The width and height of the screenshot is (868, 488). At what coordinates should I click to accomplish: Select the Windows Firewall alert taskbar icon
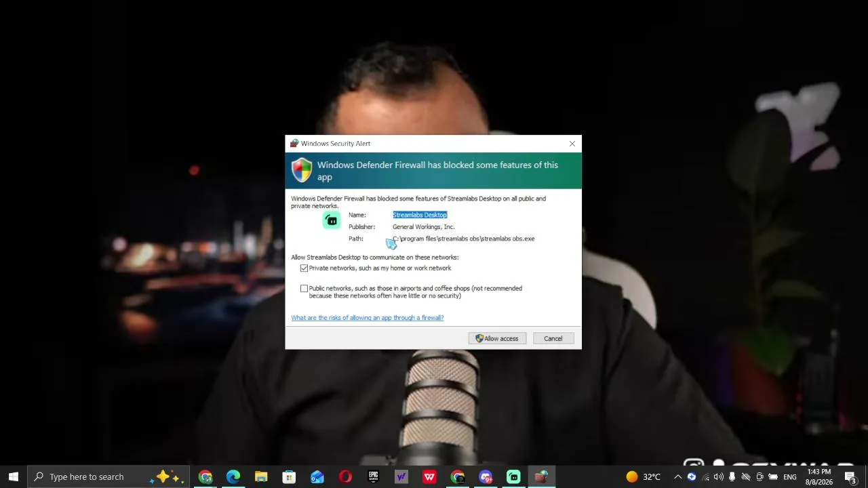pyautogui.click(x=541, y=476)
